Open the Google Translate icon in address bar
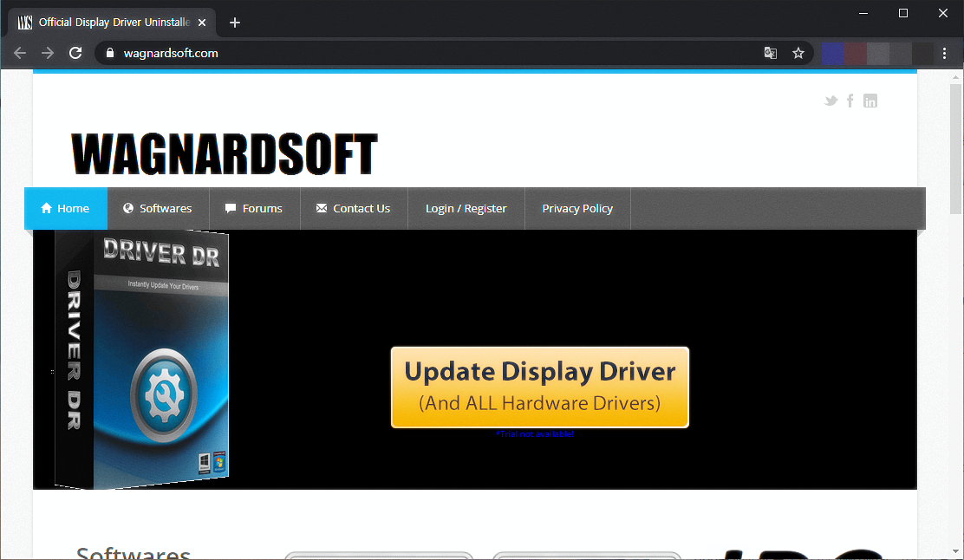This screenshot has width=964, height=560. coord(771,53)
